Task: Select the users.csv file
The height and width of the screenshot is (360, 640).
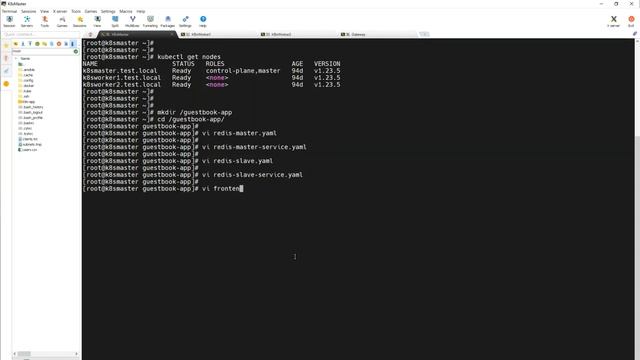Action: [x=28, y=150]
